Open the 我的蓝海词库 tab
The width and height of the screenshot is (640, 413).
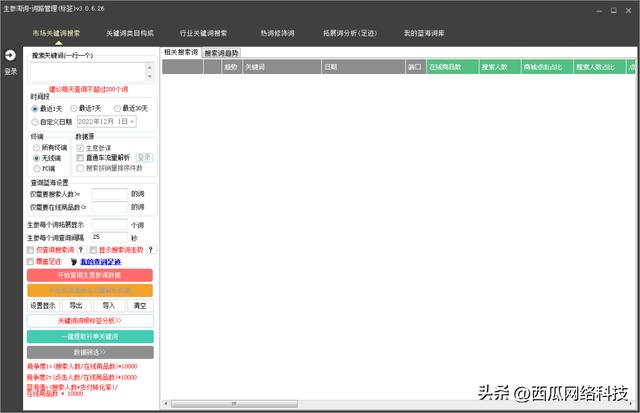tap(424, 33)
